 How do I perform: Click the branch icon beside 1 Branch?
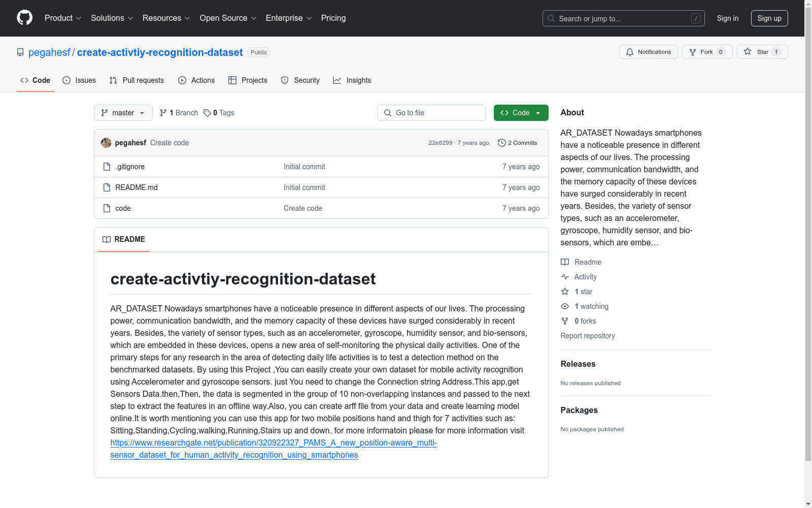163,113
